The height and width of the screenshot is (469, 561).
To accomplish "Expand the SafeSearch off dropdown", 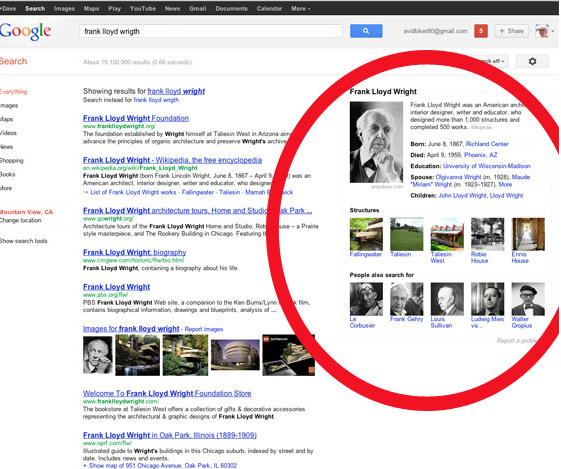I will click(x=492, y=61).
